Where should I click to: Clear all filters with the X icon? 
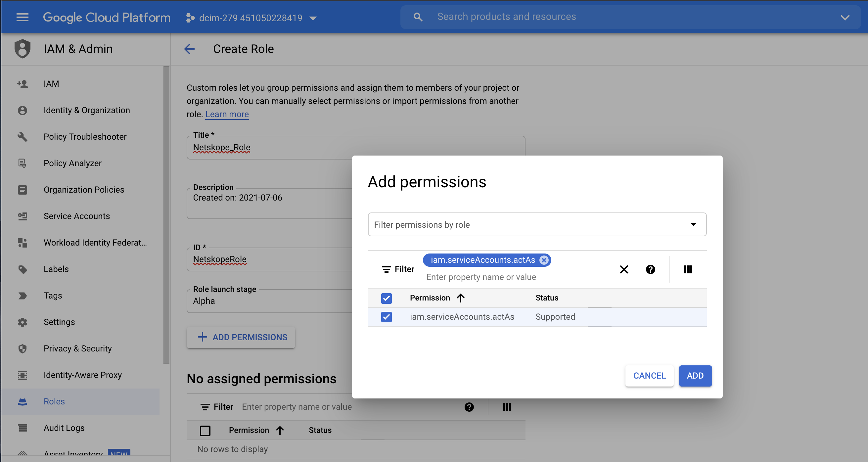624,269
